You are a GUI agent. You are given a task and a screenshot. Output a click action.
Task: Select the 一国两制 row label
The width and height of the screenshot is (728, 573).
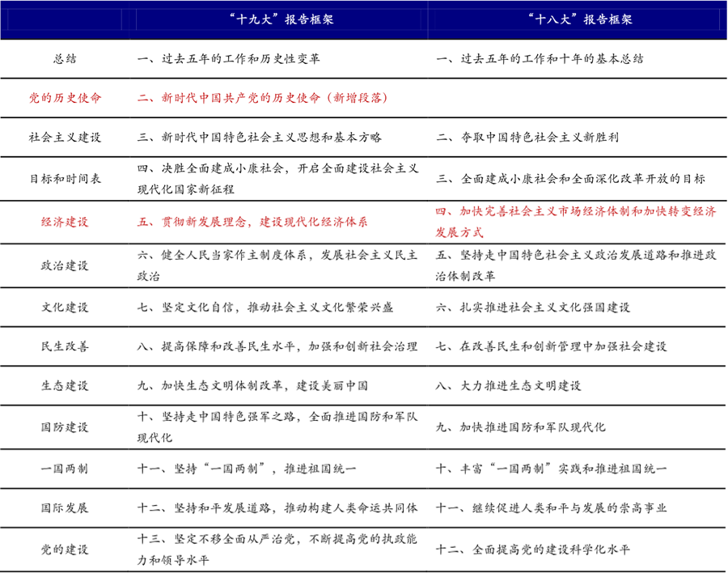[x=65, y=469]
